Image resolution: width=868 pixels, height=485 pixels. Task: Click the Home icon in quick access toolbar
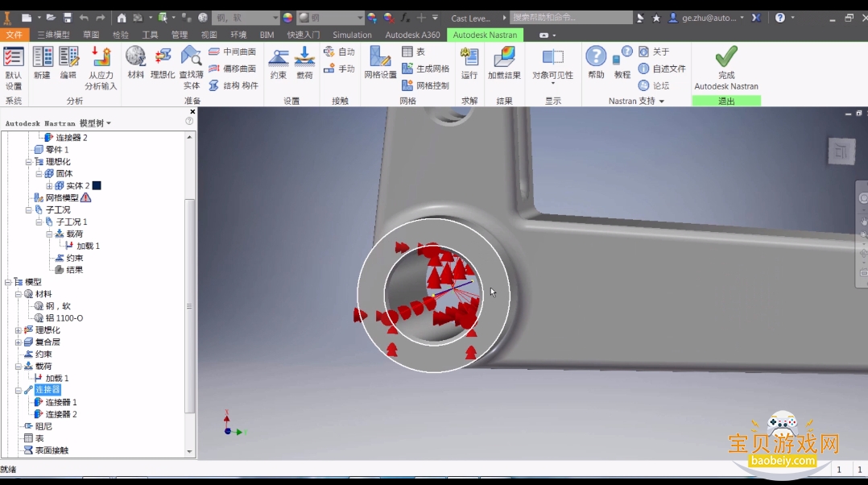122,18
